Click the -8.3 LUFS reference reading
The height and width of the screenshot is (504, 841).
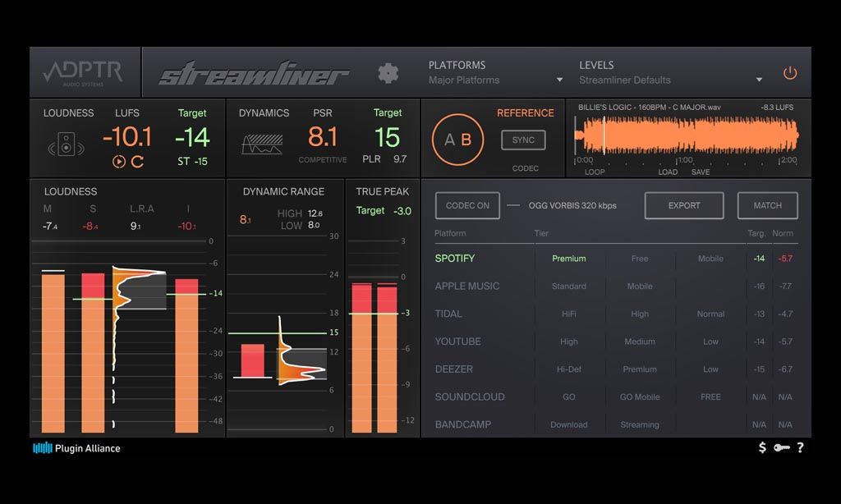(x=777, y=108)
